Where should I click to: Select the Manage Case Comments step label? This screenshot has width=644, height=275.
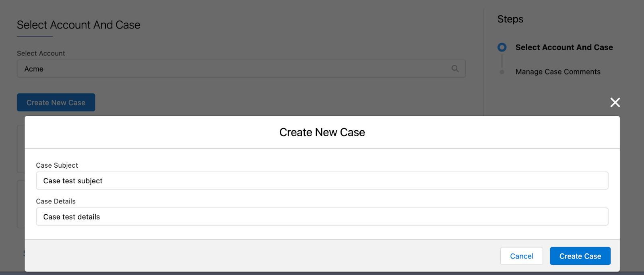click(x=558, y=72)
